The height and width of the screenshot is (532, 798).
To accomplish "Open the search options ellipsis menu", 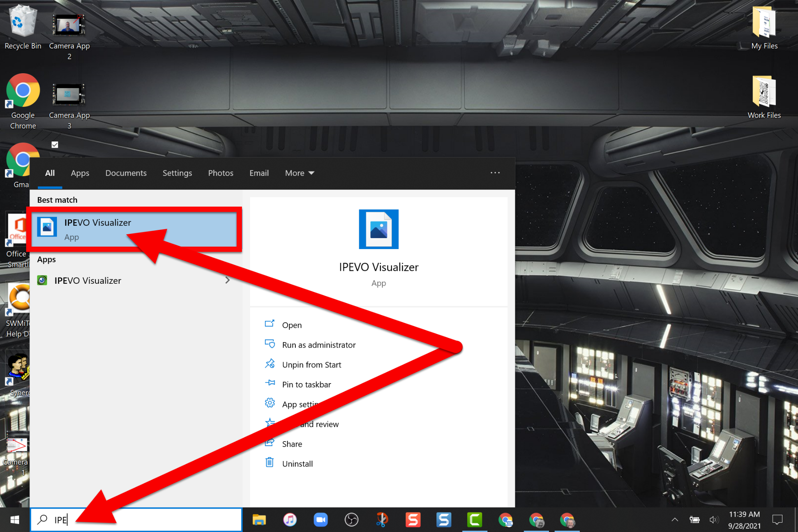I will tap(495, 173).
